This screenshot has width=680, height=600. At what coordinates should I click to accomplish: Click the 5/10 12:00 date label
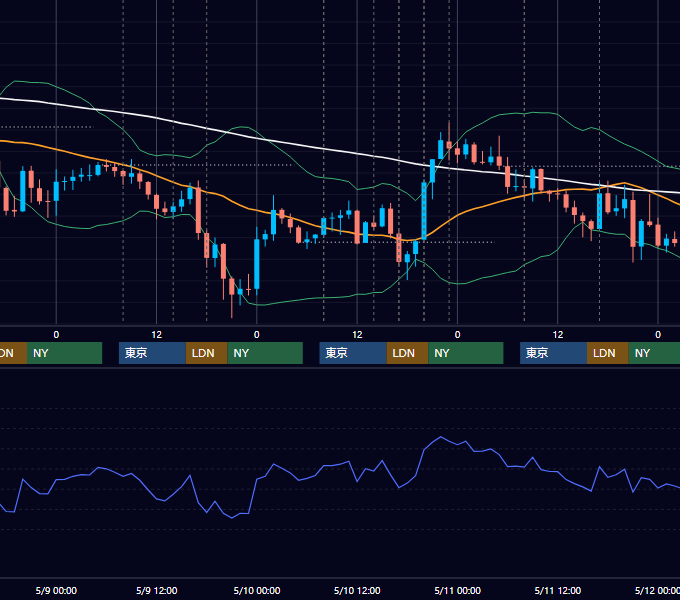pyautogui.click(x=357, y=590)
